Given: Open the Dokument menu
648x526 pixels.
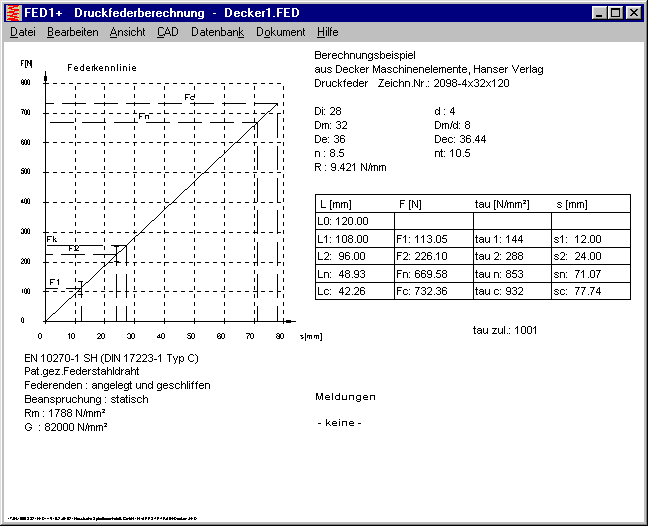Looking at the screenshot, I should coord(280,32).
